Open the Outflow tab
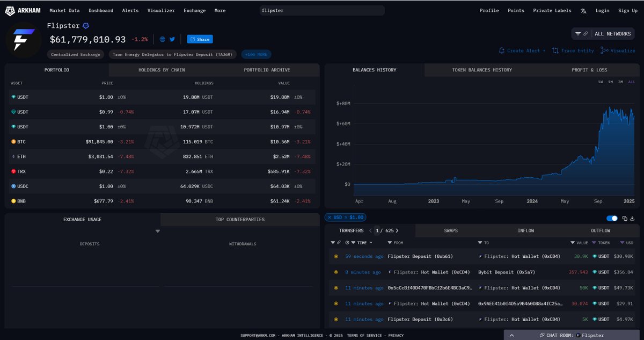The width and height of the screenshot is (644, 340). click(x=601, y=230)
